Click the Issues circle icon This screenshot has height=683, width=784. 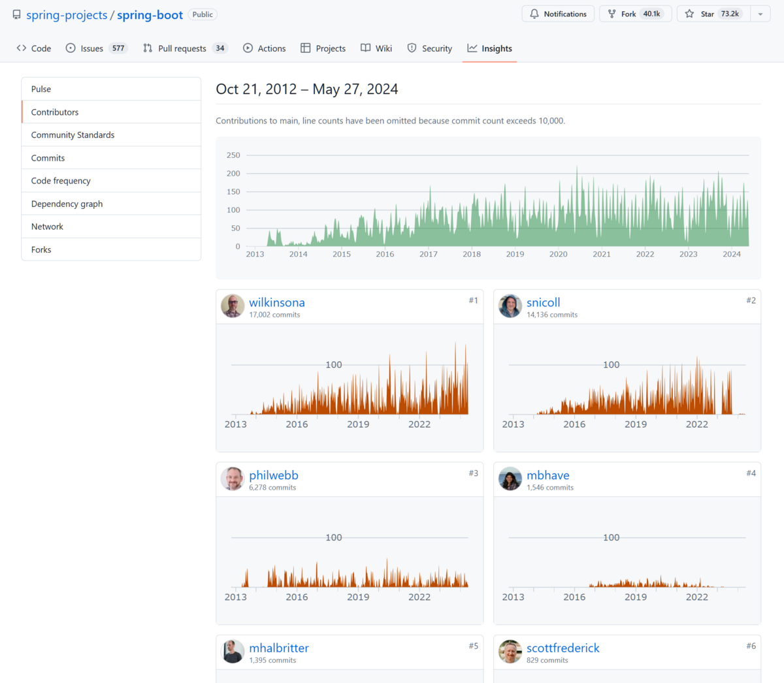(71, 48)
